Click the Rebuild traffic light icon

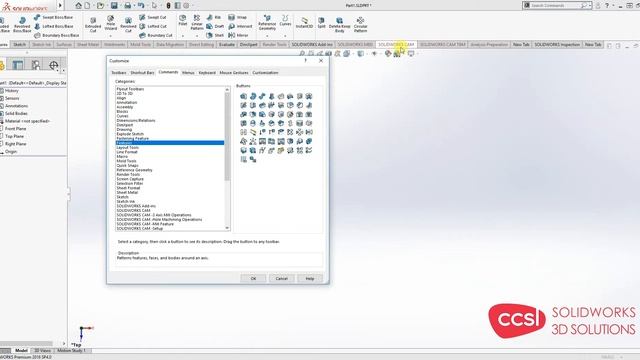click(168, 5)
